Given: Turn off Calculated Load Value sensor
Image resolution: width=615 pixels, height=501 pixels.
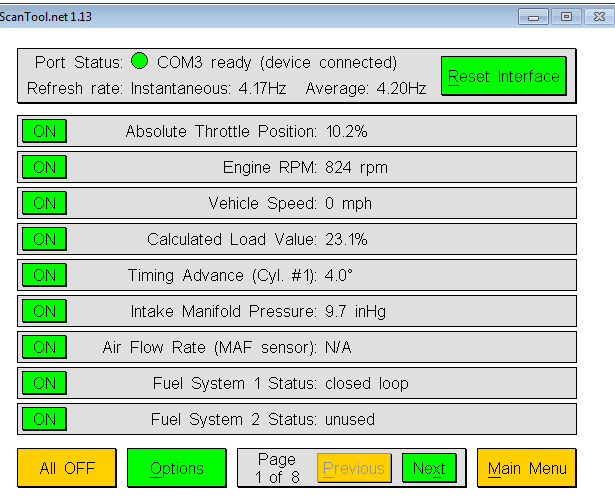Looking at the screenshot, I should point(44,239).
